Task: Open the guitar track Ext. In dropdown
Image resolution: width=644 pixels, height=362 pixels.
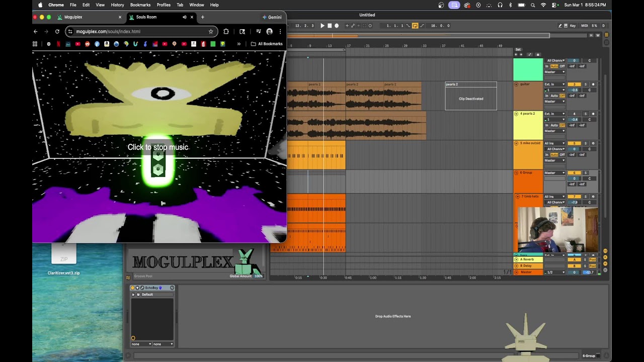Action: (554, 84)
